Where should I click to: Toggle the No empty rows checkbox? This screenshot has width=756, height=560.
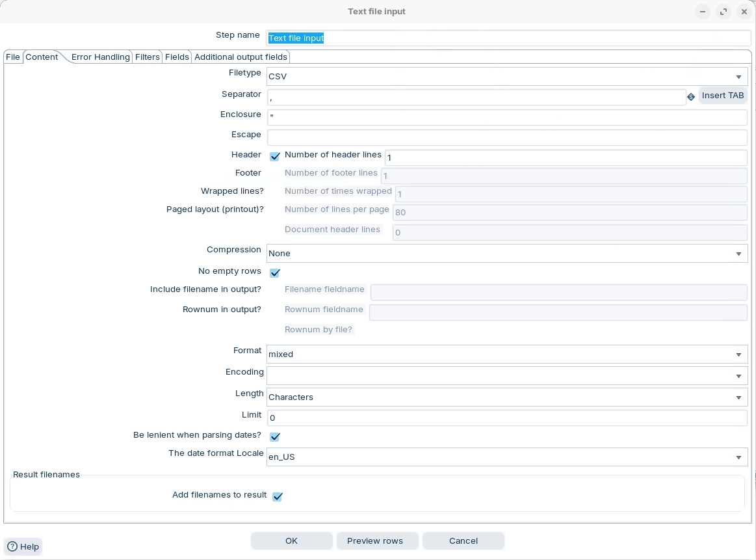[275, 273]
